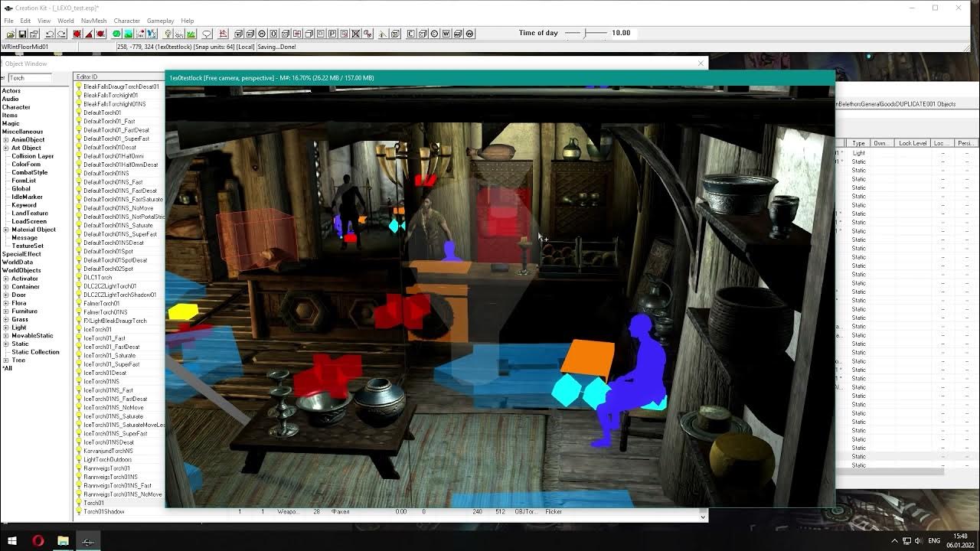Select the Actors category in the Object Window
The height and width of the screenshot is (551, 980).
point(11,91)
